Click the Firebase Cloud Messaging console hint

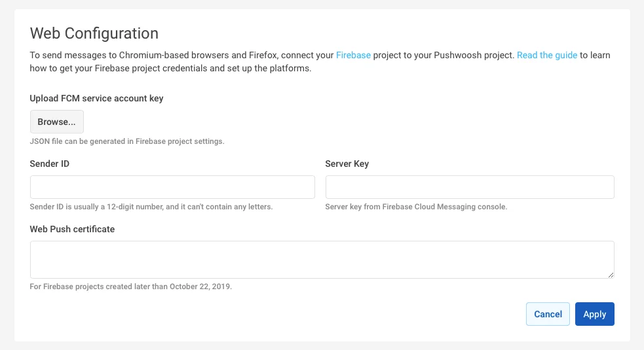pos(416,207)
